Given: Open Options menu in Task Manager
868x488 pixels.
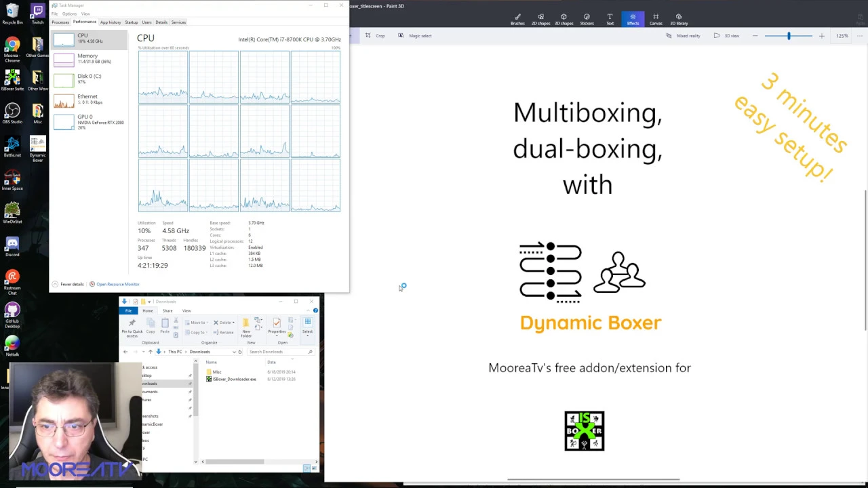Looking at the screenshot, I should (x=69, y=14).
